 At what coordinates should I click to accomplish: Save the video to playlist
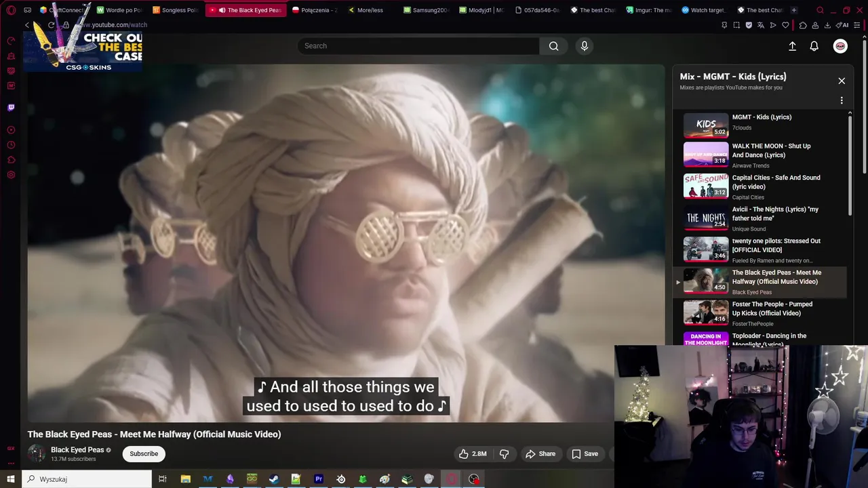point(585,454)
